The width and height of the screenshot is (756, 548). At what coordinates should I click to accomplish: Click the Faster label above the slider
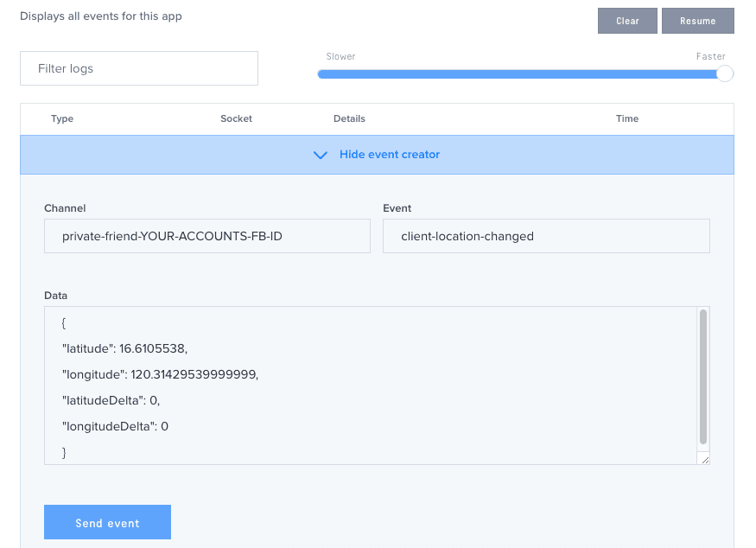710,56
